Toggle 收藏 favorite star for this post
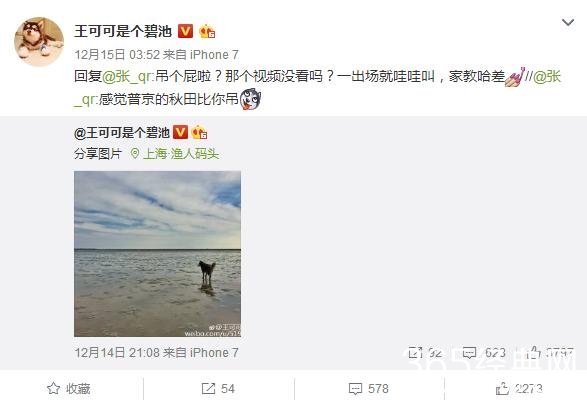This screenshot has width=587, height=402. 69,389
